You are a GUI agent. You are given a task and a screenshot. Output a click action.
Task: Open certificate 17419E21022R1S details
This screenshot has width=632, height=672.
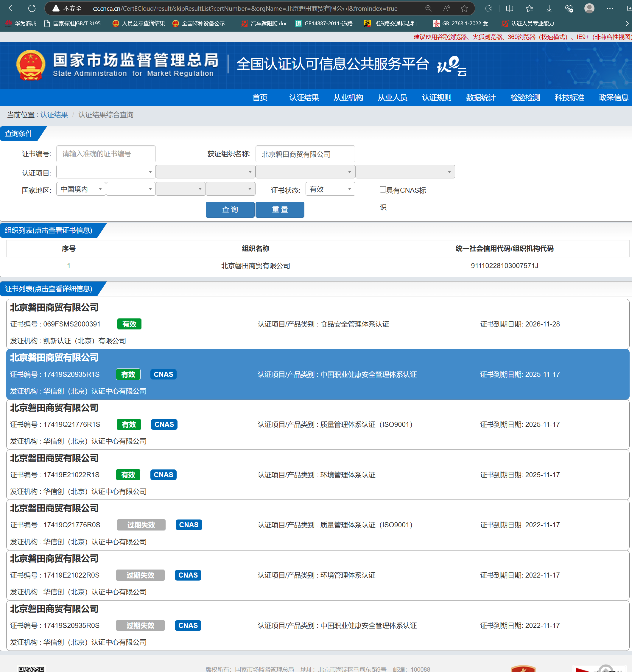318,475
